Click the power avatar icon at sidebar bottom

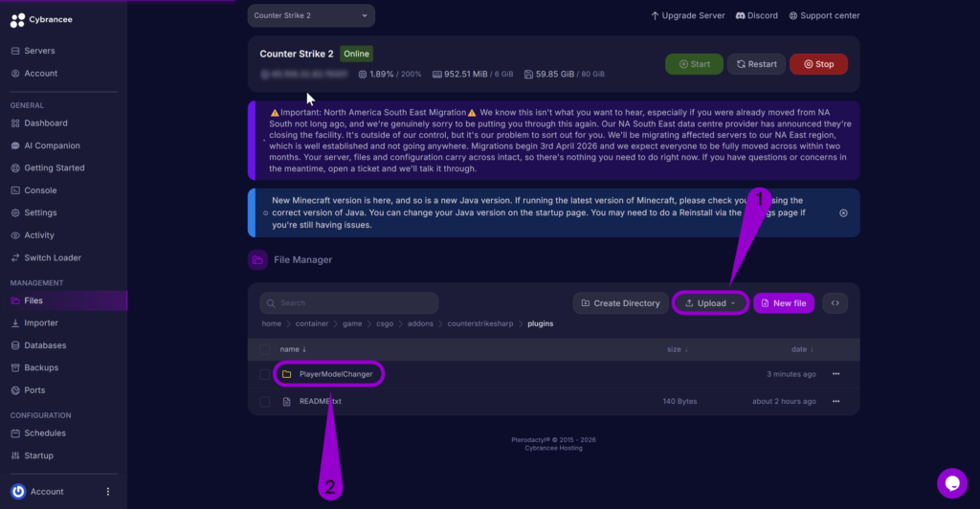18,492
